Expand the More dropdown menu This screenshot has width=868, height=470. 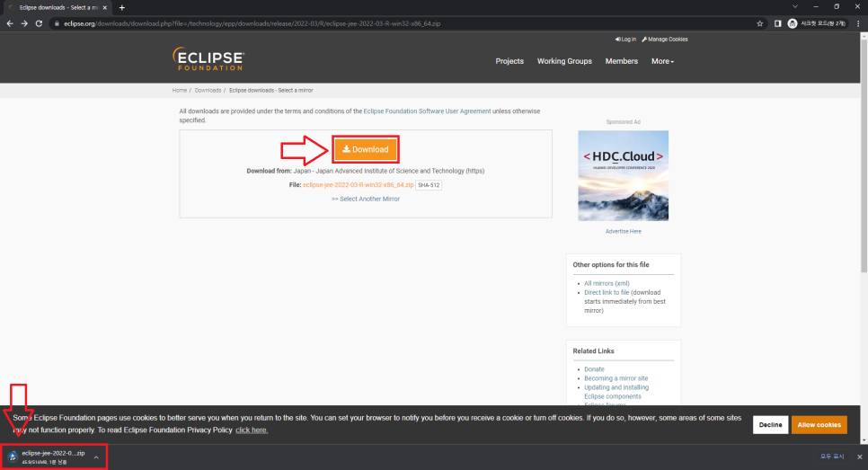(x=662, y=61)
